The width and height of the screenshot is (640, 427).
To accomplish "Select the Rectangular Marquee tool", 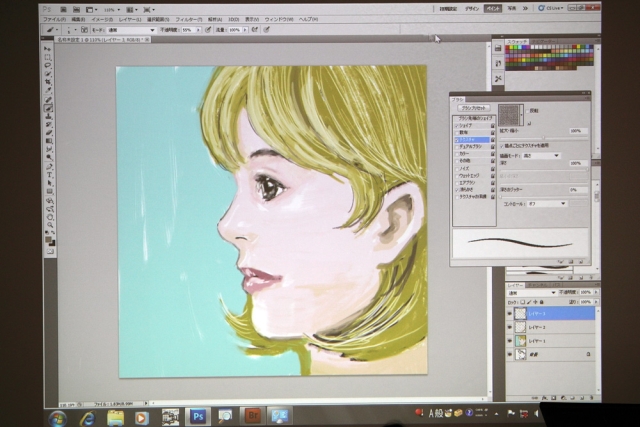I will [x=48, y=57].
